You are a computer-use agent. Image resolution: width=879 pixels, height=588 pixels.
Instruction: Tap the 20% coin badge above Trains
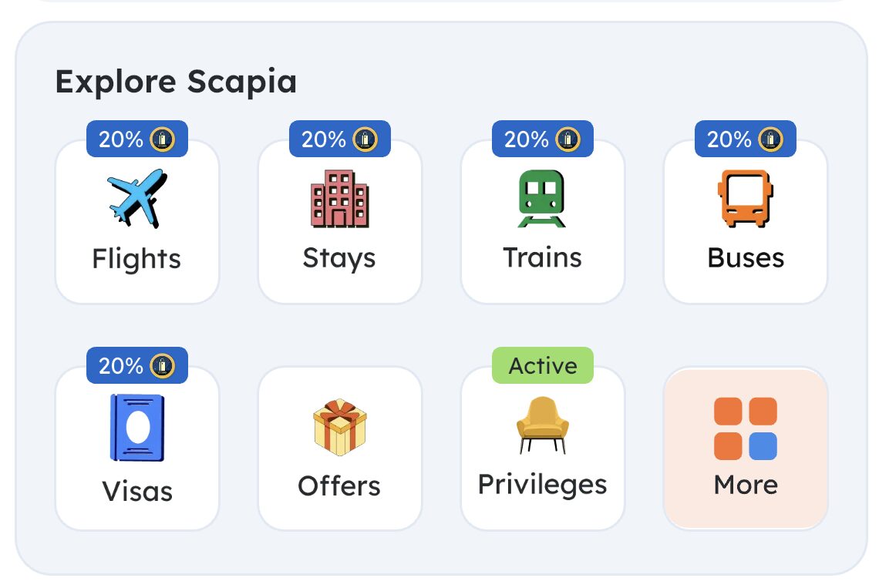pos(542,139)
